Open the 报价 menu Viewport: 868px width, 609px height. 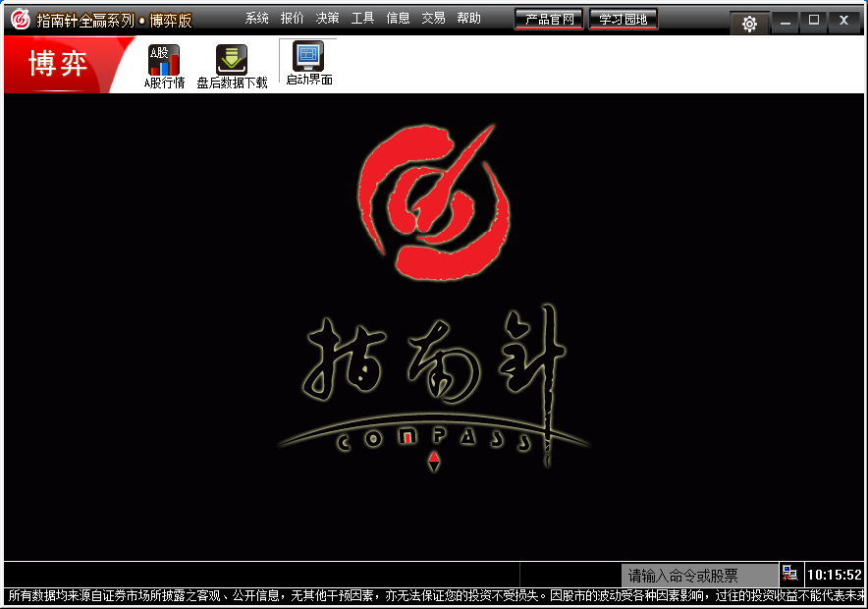(293, 19)
